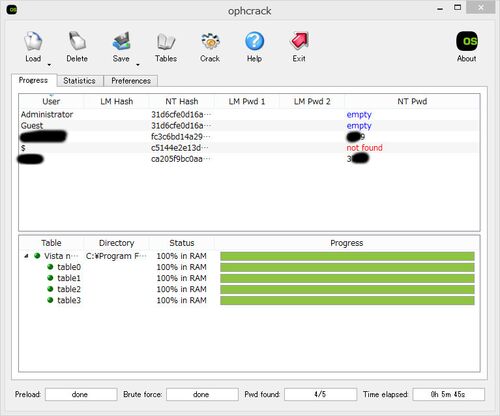This screenshot has width=500, height=416.
Task: Click the Table column header
Action: (x=51, y=243)
